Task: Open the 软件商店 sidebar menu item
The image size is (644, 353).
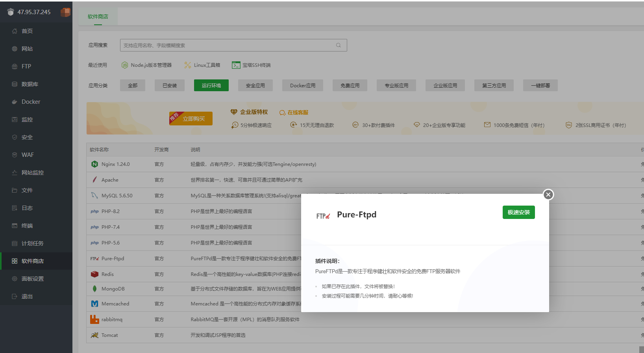Action: (36, 261)
